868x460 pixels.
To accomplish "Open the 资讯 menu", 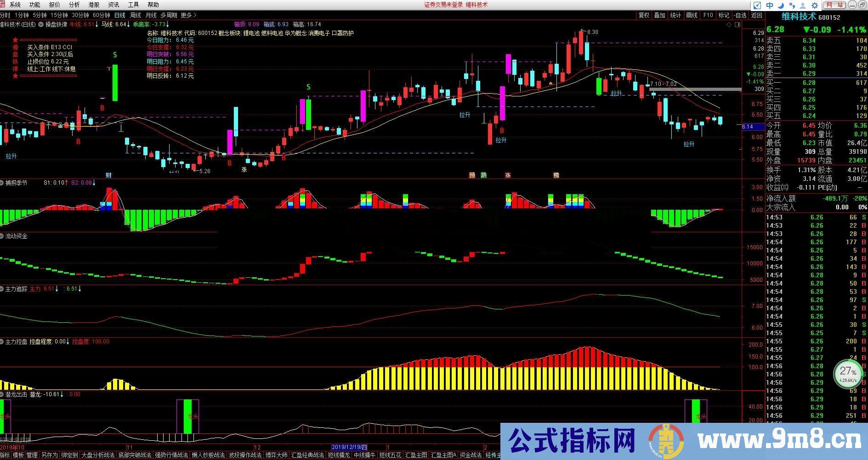I will click(x=113, y=5).
